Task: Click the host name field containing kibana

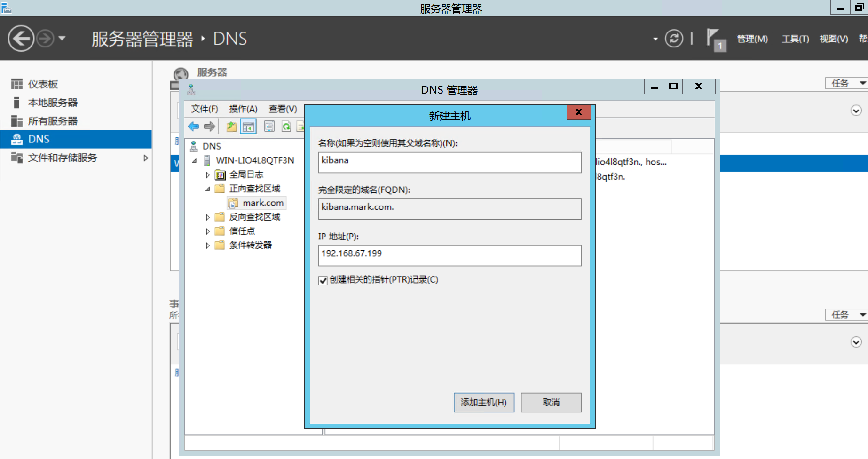Action: (x=450, y=162)
